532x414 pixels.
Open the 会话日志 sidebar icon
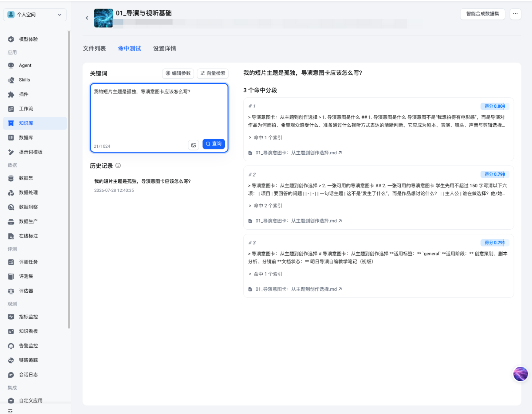pyautogui.click(x=11, y=375)
